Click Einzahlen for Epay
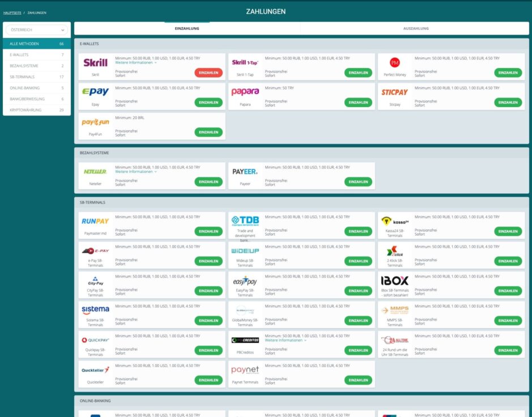Screen dimensions: 532x417 [208, 103]
